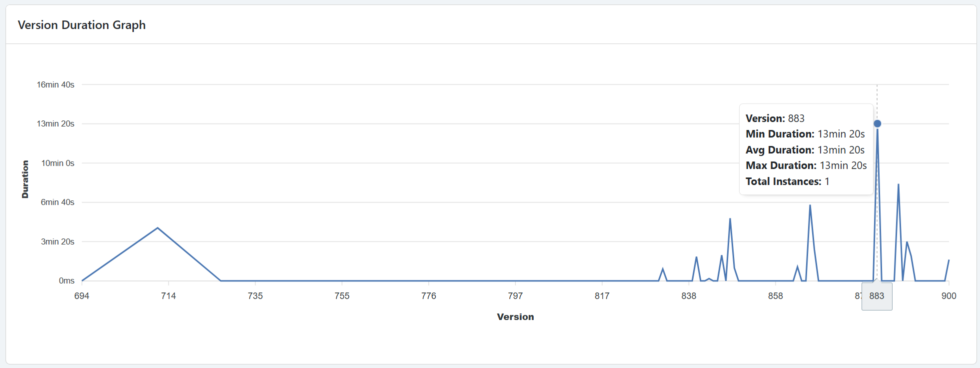The width and height of the screenshot is (980, 368).
Task: Click the highlighted data point for version 883
Action: (877, 123)
